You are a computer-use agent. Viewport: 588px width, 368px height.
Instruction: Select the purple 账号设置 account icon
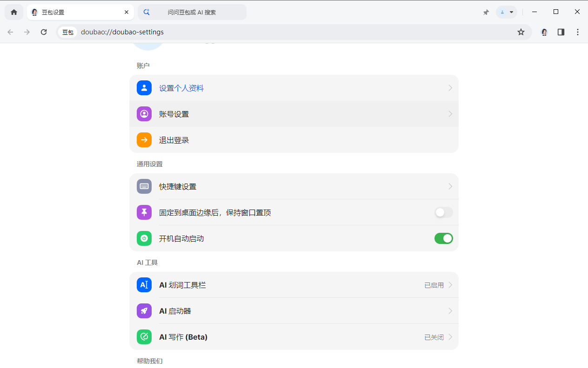144,113
